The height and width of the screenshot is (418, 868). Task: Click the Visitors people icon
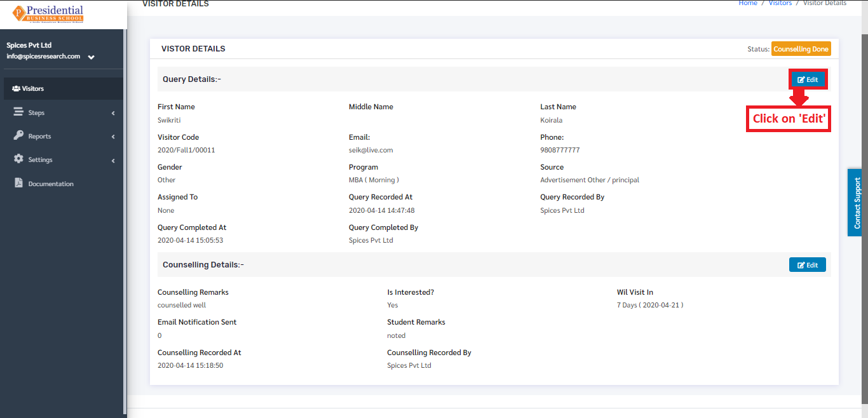pos(17,88)
